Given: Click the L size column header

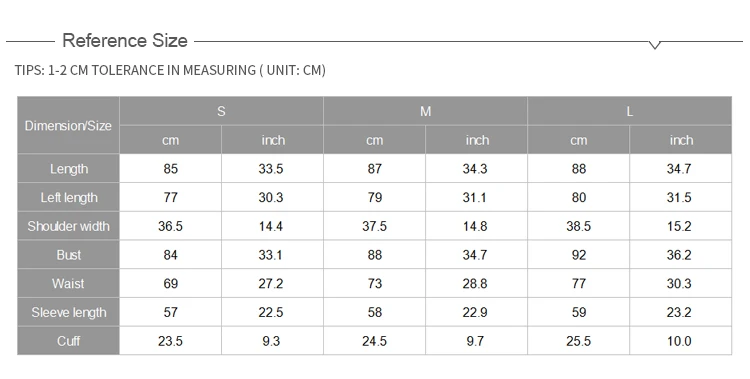Looking at the screenshot, I should point(629,111).
